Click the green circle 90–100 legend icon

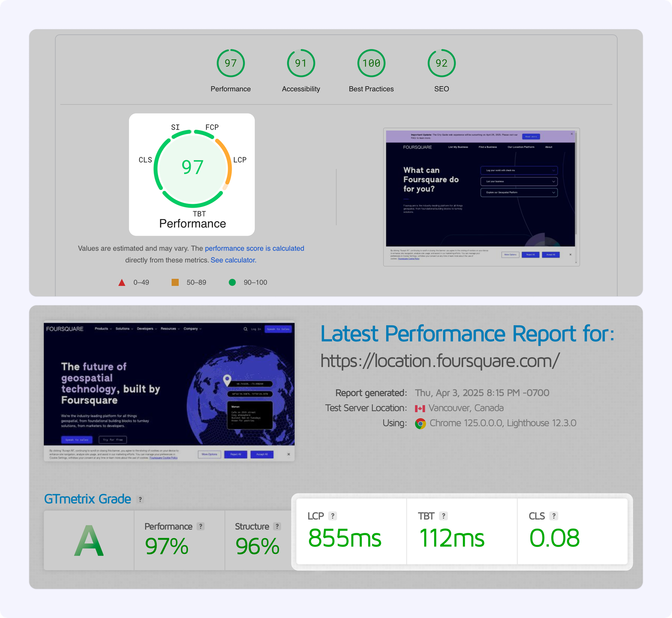pyautogui.click(x=232, y=282)
